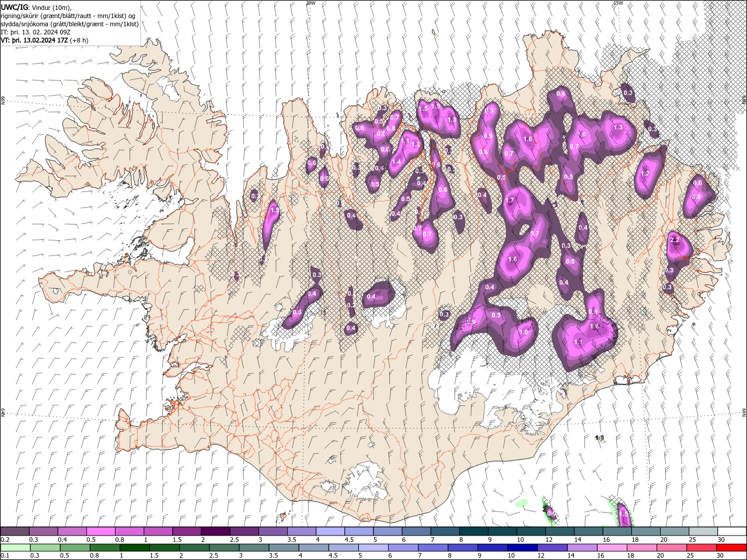Screen dimensions: 747x560
Task: Pick snow legend swatch between 4 and 4.5
Action: (x=330, y=531)
